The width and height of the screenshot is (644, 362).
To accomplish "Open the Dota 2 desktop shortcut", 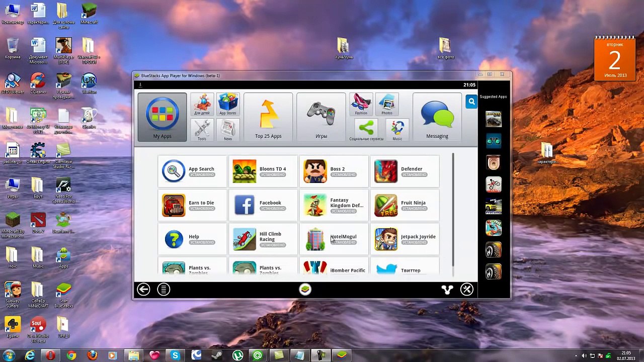I will pyautogui.click(x=38, y=223).
